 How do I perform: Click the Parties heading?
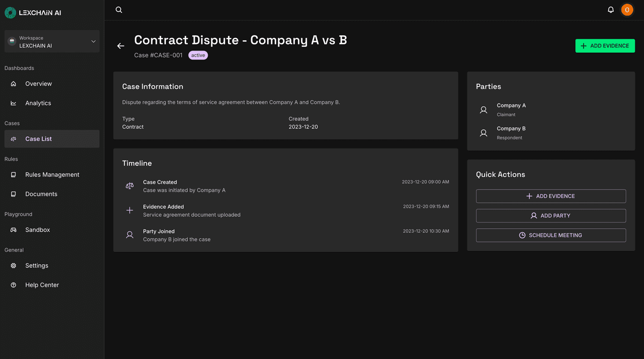click(x=488, y=86)
